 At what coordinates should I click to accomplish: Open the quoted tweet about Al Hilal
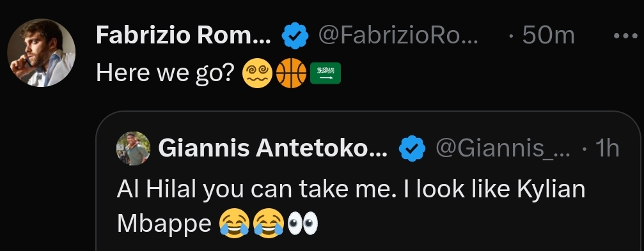point(368,181)
